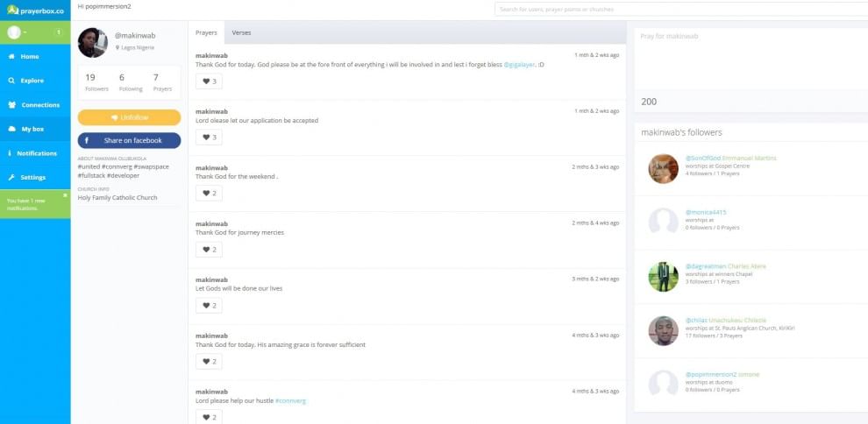
Task: Unfollow makinwab
Action: [x=129, y=117]
